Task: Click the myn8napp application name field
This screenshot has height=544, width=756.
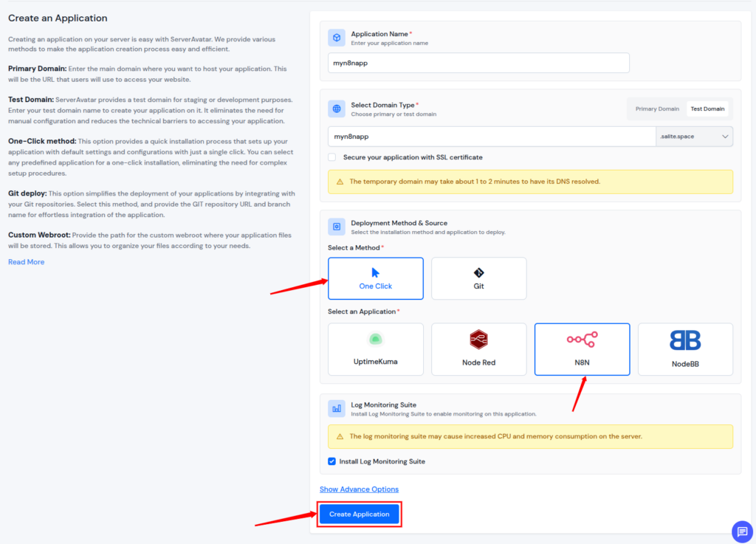Action: coord(477,63)
